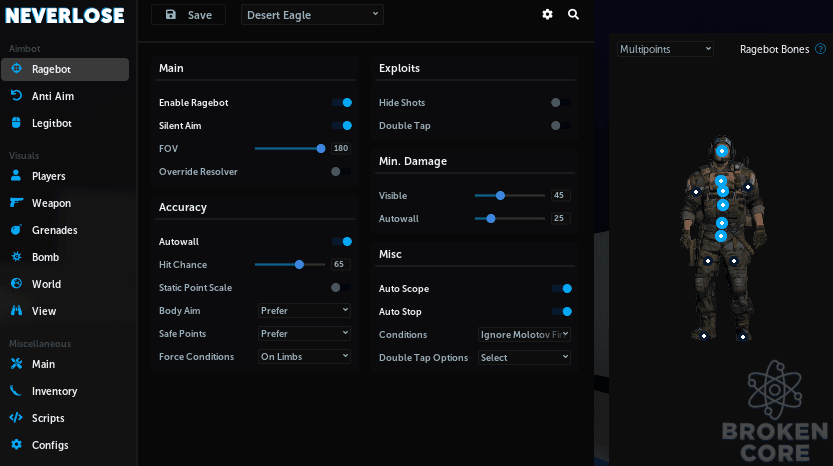Open the Desert Eagle weapon dropdown
833x466 pixels.
(312, 15)
